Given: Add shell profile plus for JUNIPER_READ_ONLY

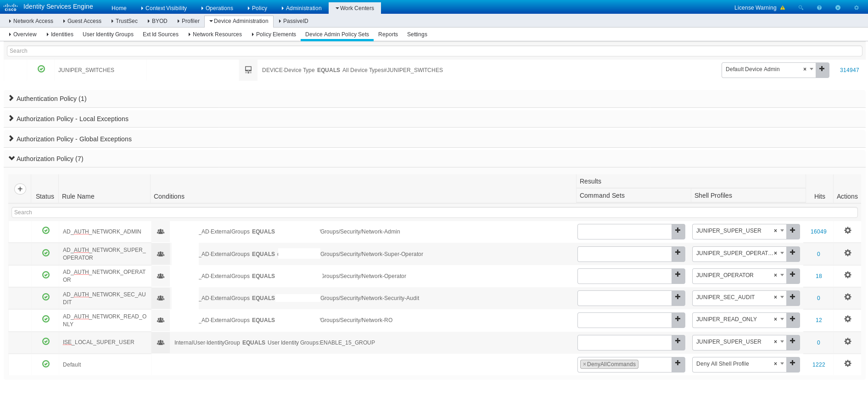Looking at the screenshot, I should (x=793, y=320).
